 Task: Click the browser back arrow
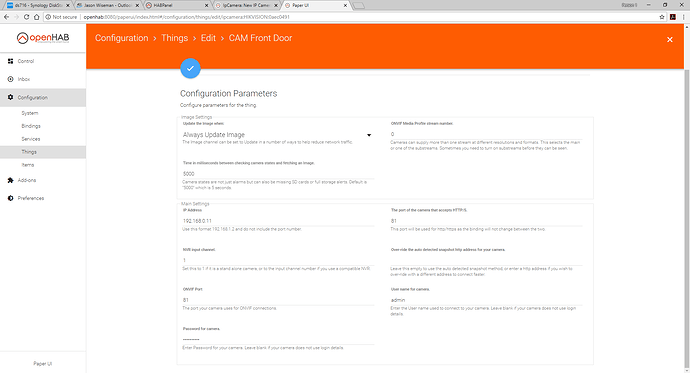pyautogui.click(x=6, y=17)
